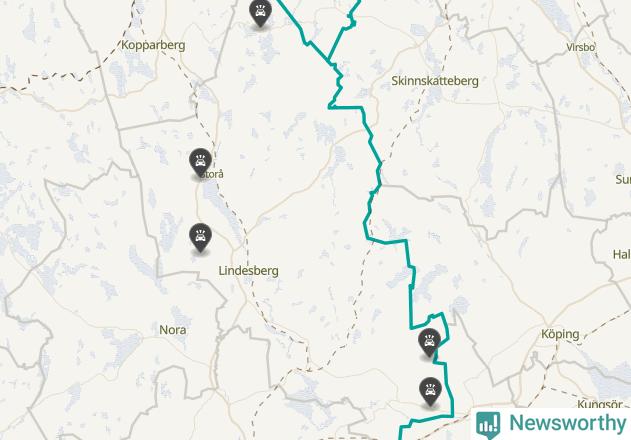
Task: Click the accident marker east of Kopparberg
Action: pyautogui.click(x=260, y=13)
